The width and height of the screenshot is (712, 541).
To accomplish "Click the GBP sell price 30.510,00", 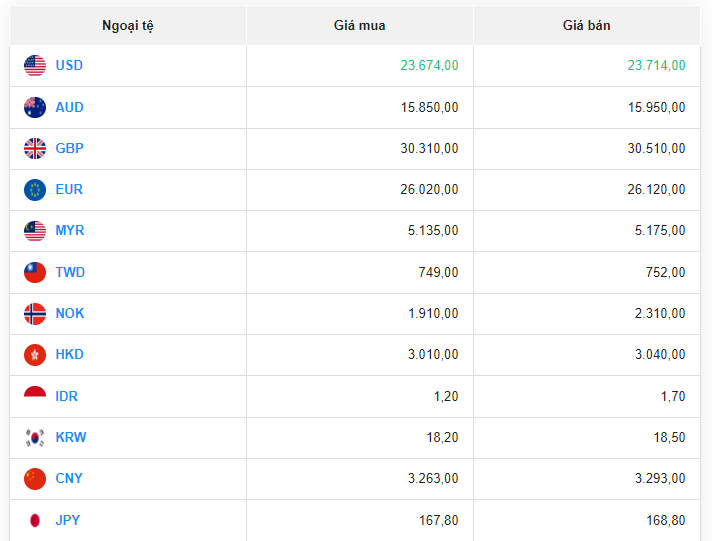I will tap(656, 149).
